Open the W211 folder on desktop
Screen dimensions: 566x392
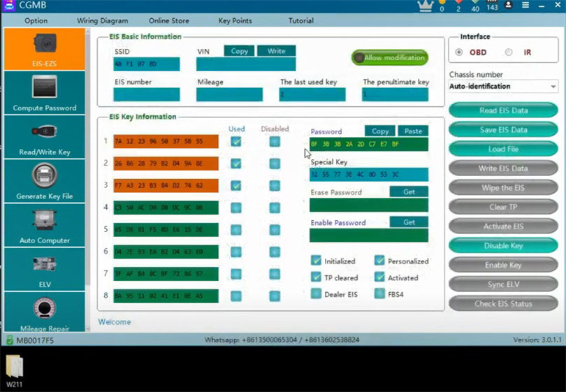pyautogui.click(x=15, y=371)
